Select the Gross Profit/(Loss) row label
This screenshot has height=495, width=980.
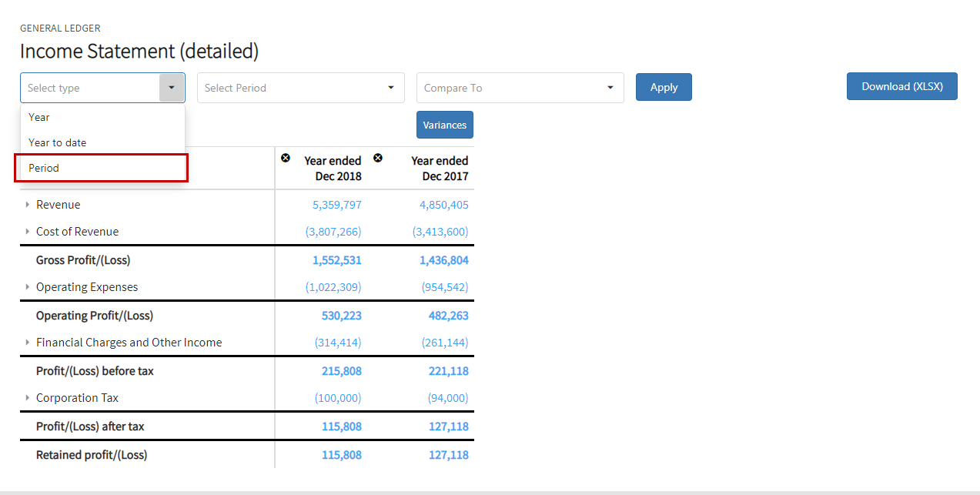click(83, 260)
